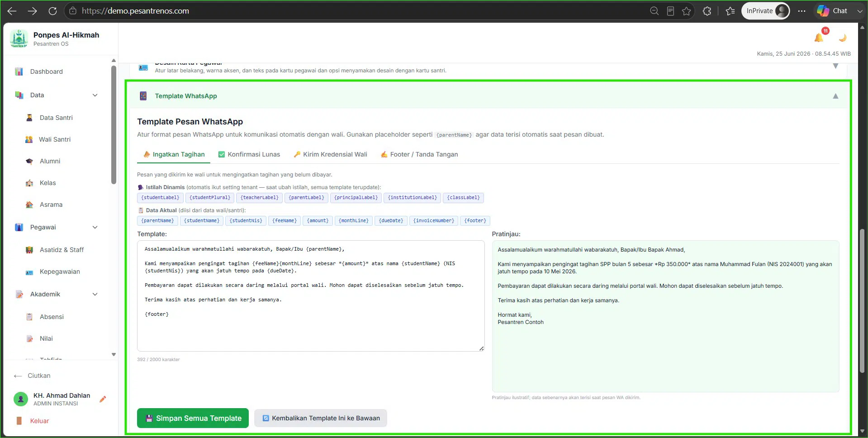Insert the {amount} placeholder

[x=318, y=221]
